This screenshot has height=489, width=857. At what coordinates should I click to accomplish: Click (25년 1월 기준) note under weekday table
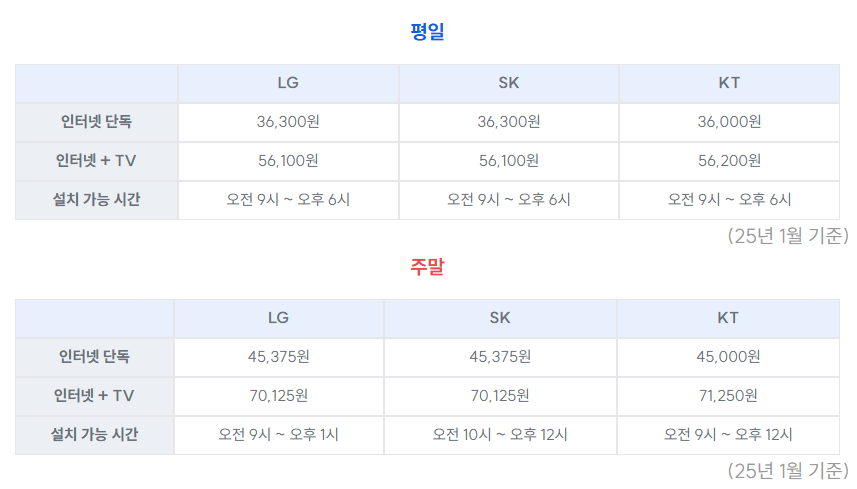click(x=788, y=236)
